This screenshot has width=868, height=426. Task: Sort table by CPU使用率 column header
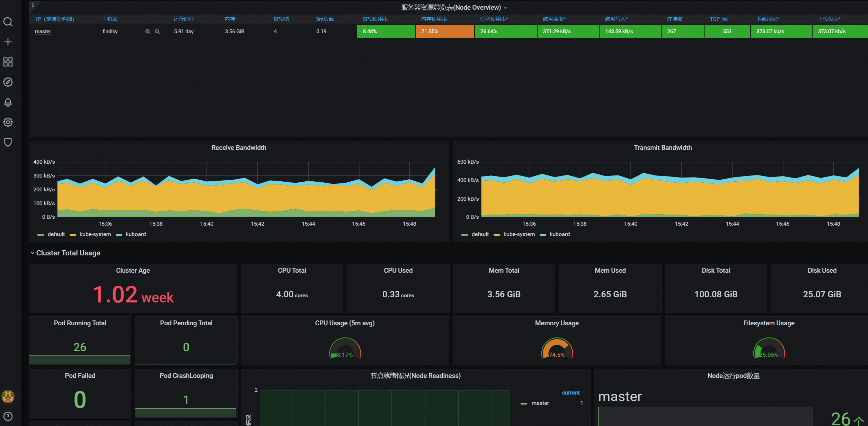pyautogui.click(x=375, y=19)
